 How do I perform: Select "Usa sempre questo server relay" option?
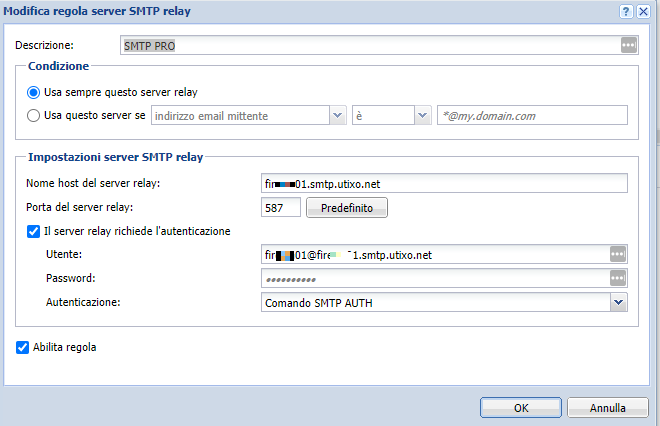33,92
